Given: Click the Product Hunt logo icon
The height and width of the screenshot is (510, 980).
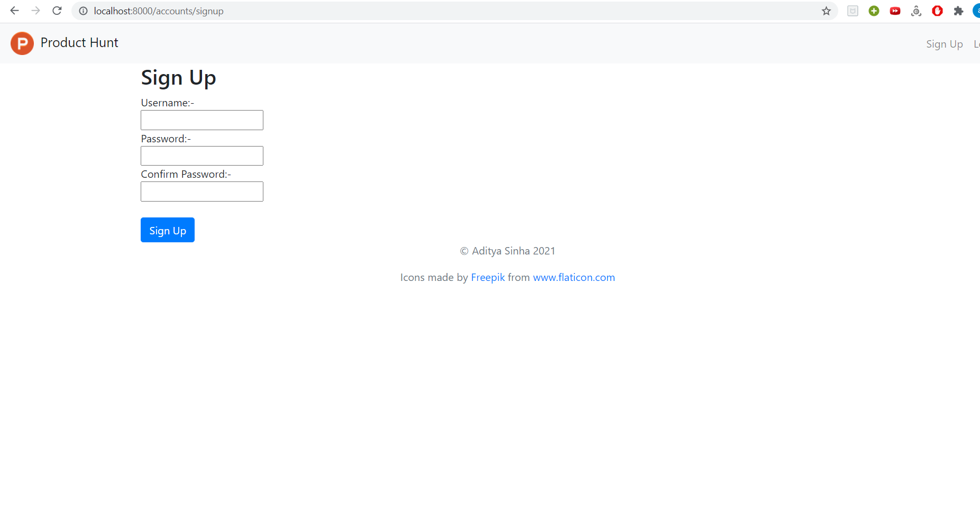Looking at the screenshot, I should (x=22, y=43).
